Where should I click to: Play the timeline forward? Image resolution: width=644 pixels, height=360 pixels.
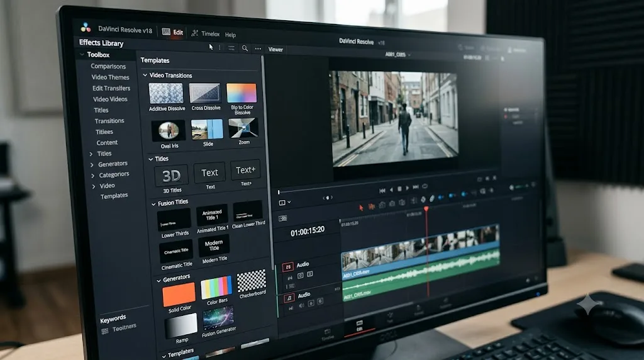(408, 188)
